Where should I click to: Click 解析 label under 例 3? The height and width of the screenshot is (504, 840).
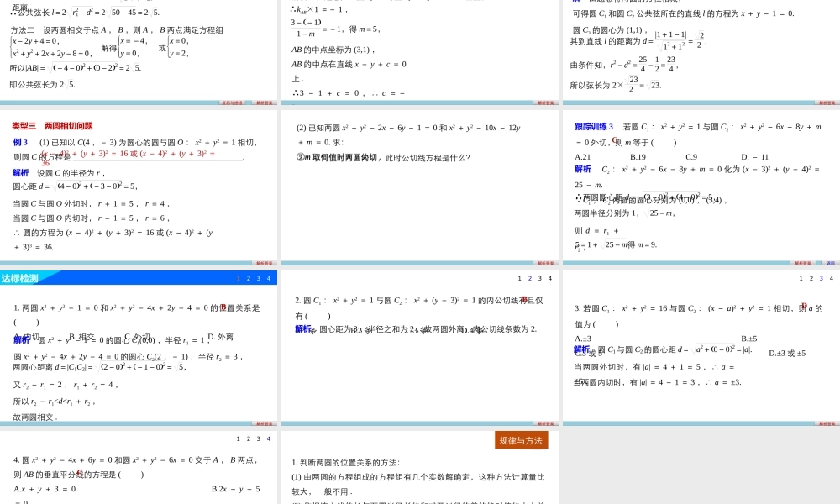21,172
